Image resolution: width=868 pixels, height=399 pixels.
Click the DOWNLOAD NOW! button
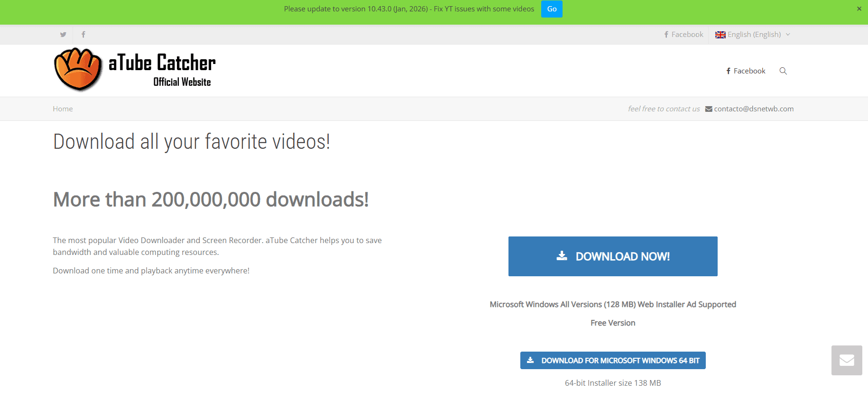click(x=613, y=256)
